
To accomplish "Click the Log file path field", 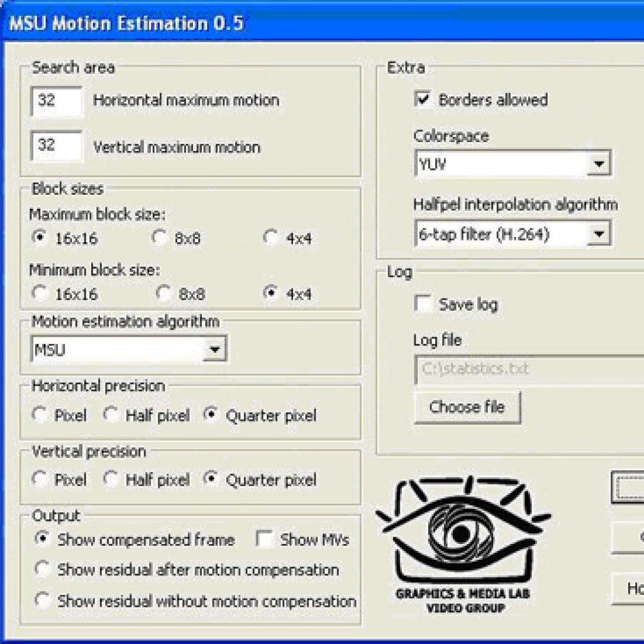I will point(529,369).
